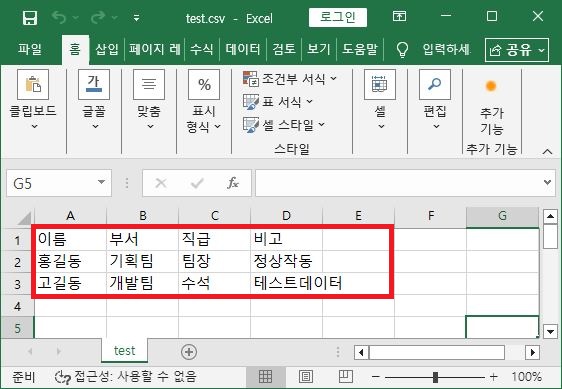Select column F header
The image size is (562, 389).
tap(430, 216)
